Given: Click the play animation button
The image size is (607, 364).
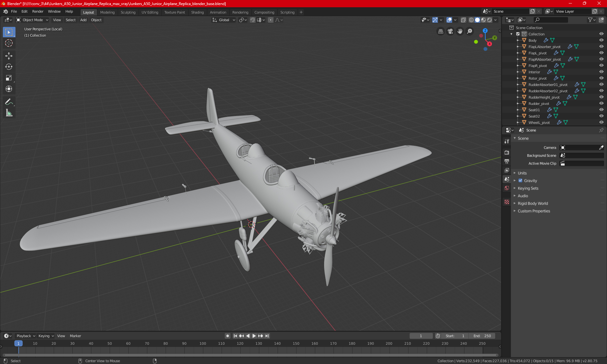Looking at the screenshot, I should pos(254,336).
